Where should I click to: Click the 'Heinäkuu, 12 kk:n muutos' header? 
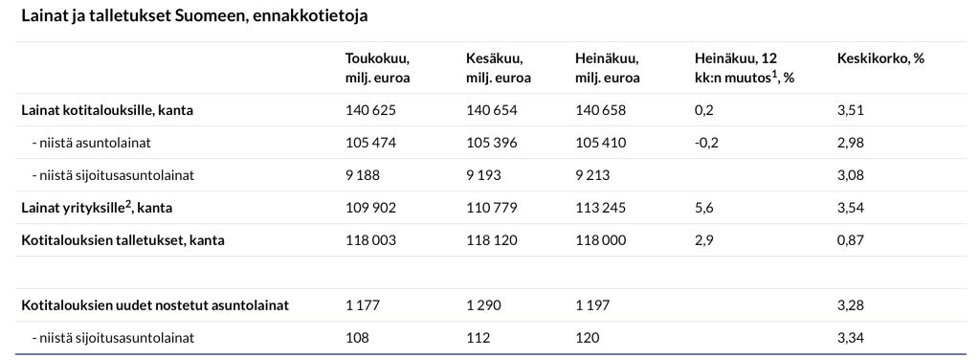[x=745, y=68]
